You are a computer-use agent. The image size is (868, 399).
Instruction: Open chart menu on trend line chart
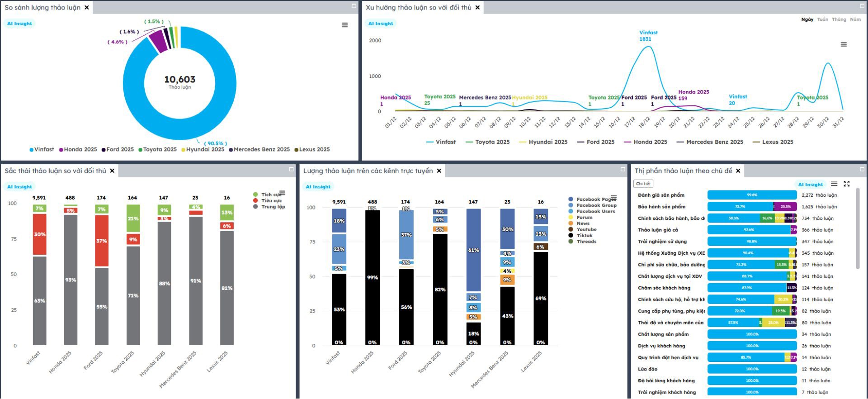[844, 44]
